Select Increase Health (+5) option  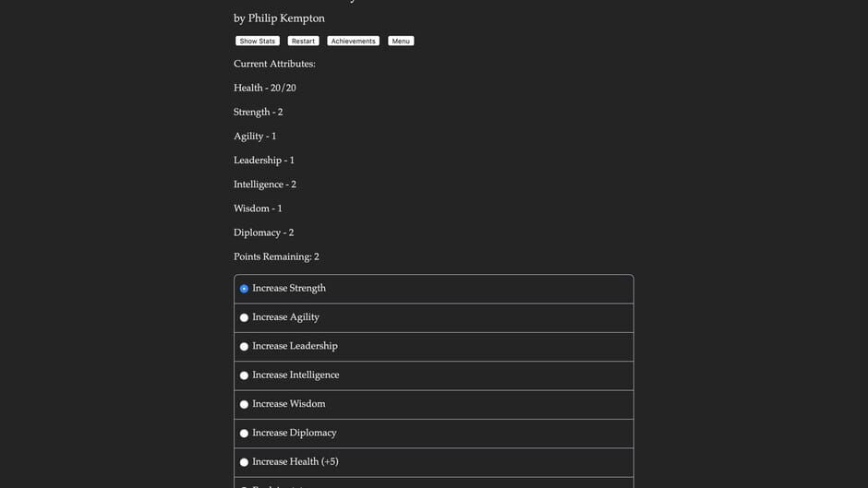[245, 462]
